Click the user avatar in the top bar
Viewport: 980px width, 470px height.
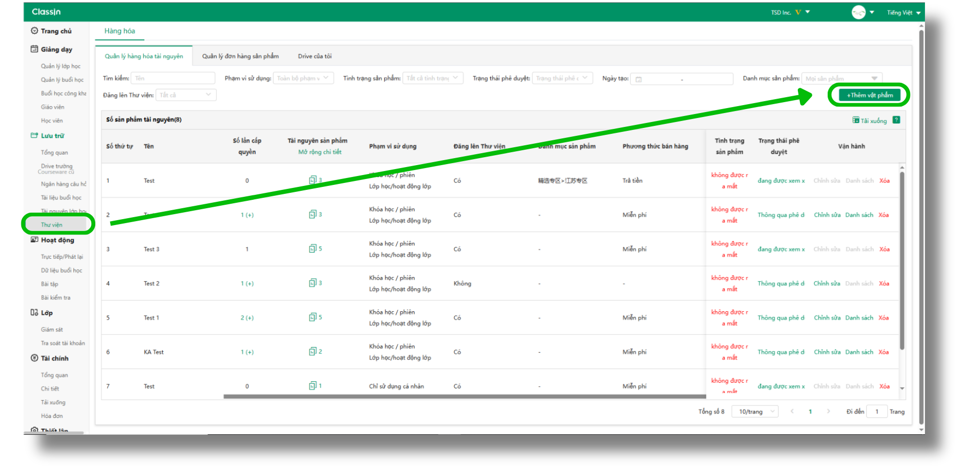pos(858,12)
